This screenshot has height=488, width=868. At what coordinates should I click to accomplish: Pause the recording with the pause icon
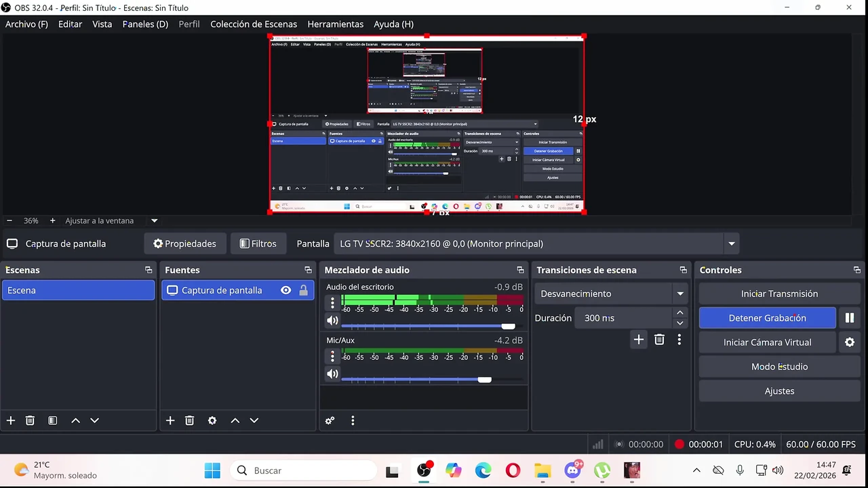849,318
